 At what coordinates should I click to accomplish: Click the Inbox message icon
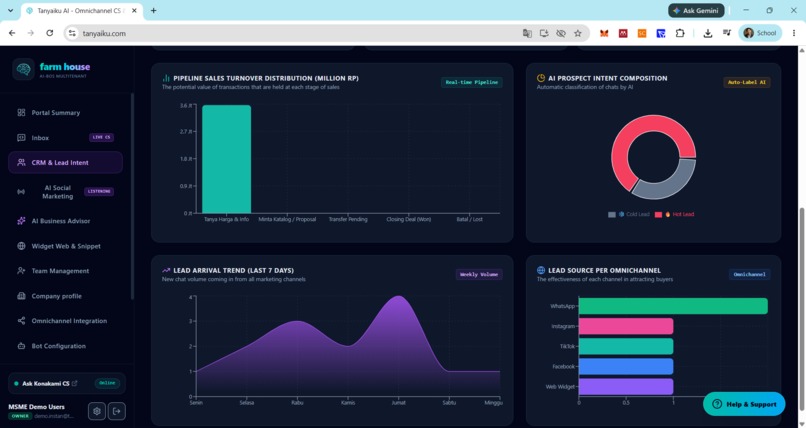point(21,138)
